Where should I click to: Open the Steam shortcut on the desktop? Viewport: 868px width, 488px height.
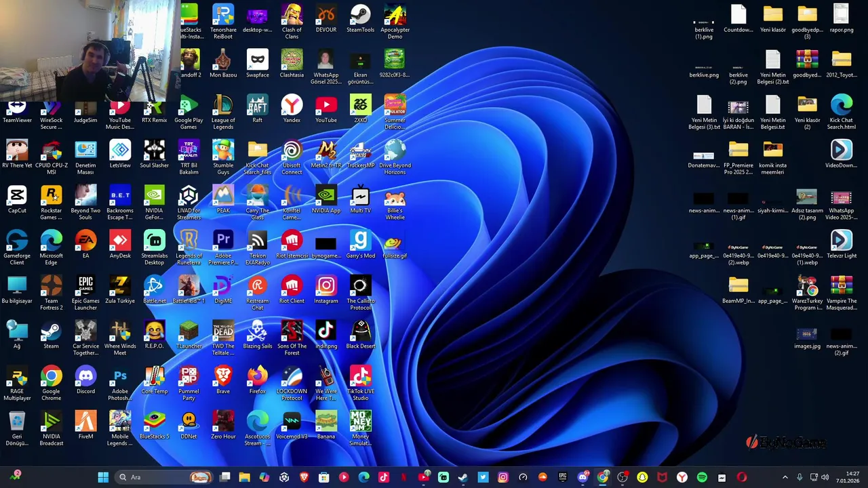52,335
